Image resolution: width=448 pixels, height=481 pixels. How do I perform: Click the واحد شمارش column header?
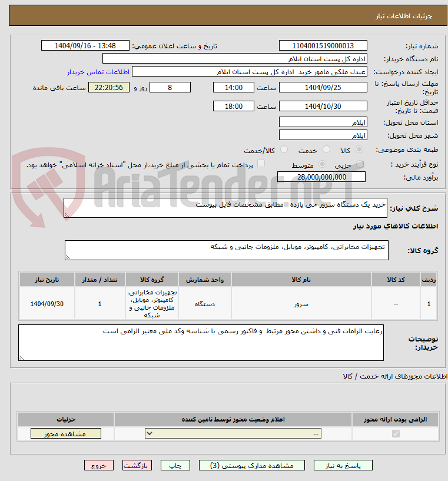[205, 280]
